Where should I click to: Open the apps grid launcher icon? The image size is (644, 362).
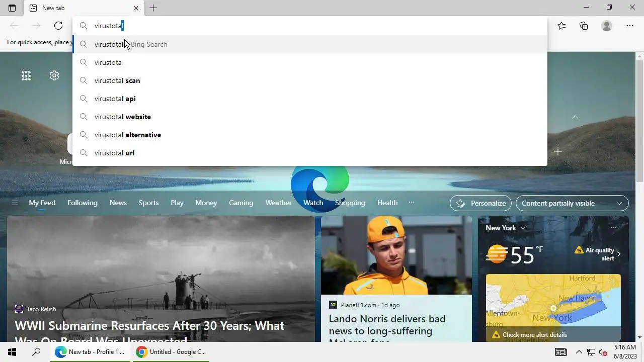pyautogui.click(x=26, y=75)
